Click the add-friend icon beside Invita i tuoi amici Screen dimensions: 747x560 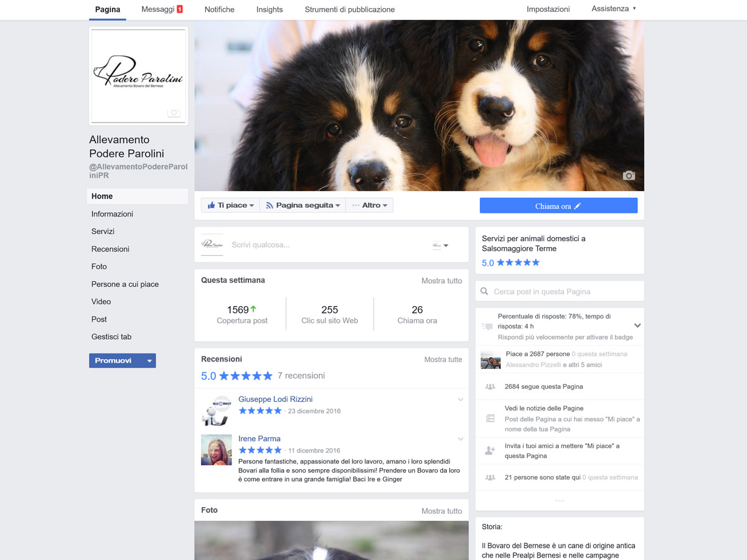click(490, 450)
